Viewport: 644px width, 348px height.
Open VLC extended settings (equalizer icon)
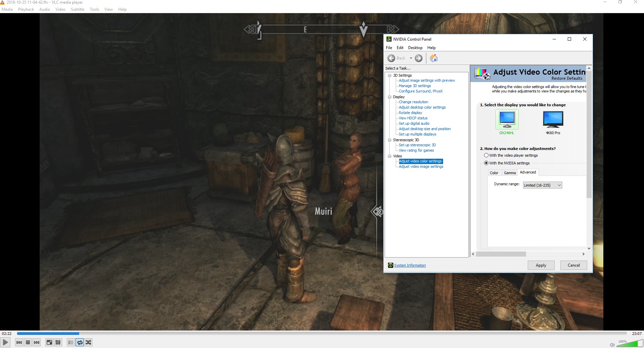point(58,342)
